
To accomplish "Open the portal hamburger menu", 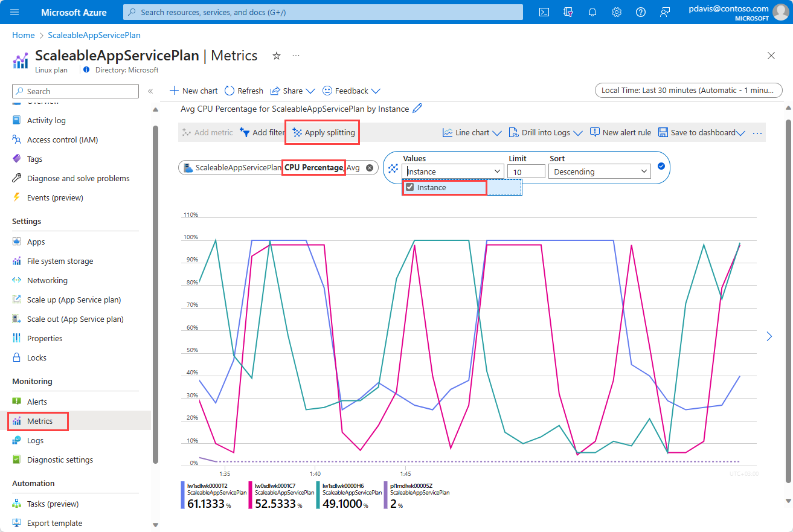I will pos(15,12).
